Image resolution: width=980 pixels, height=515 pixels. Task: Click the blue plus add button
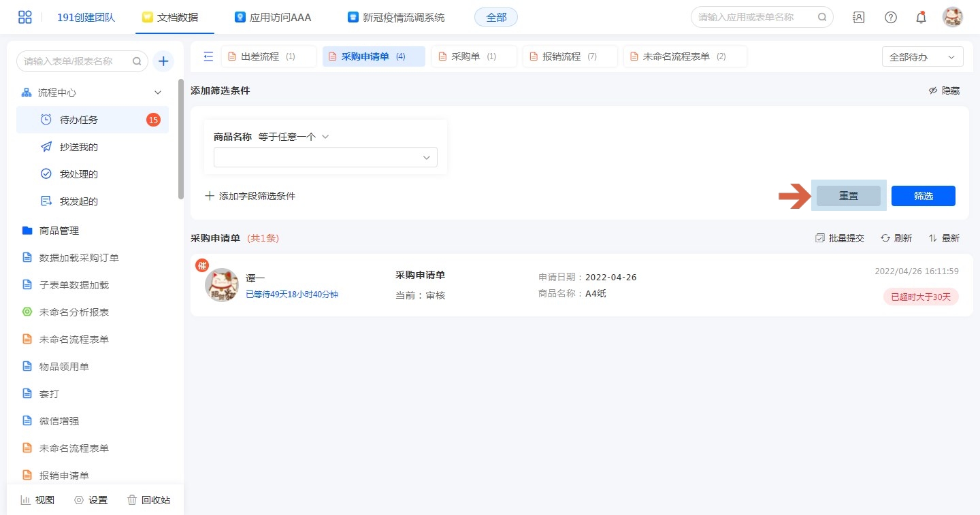(x=163, y=61)
